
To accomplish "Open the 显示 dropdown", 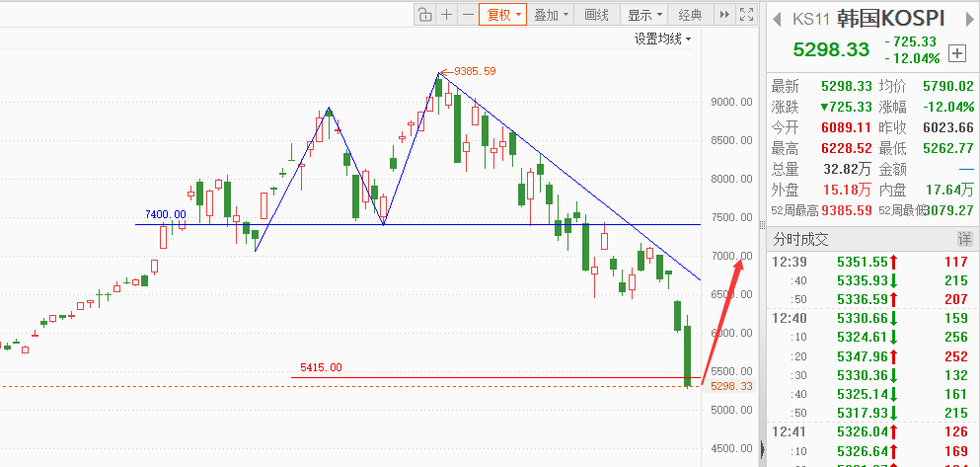I will click(x=644, y=15).
